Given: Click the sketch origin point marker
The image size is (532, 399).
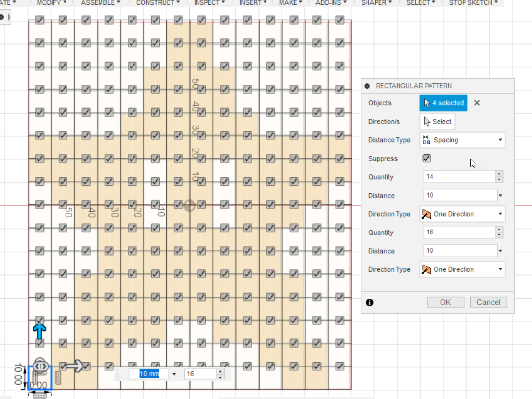Looking at the screenshot, I should pyautogui.click(x=189, y=205).
